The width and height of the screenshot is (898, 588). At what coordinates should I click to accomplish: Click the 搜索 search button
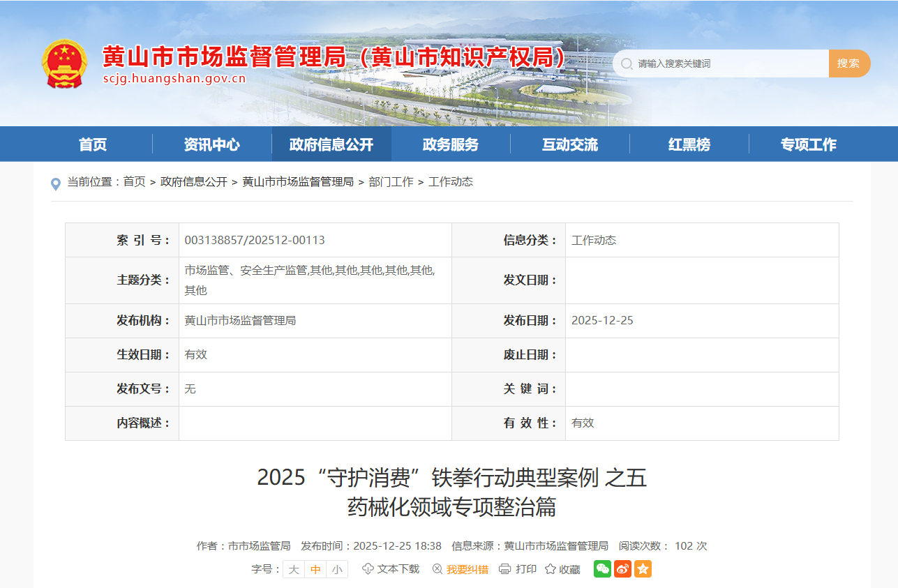(x=849, y=63)
